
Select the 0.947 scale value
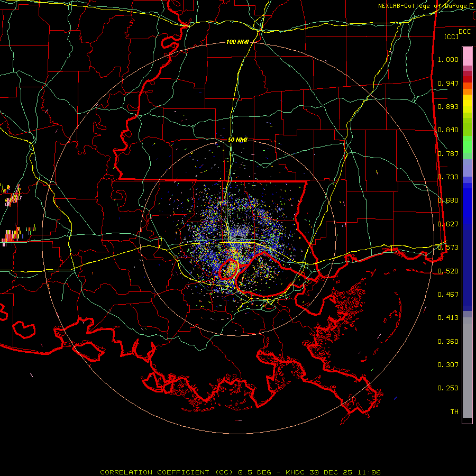point(448,83)
